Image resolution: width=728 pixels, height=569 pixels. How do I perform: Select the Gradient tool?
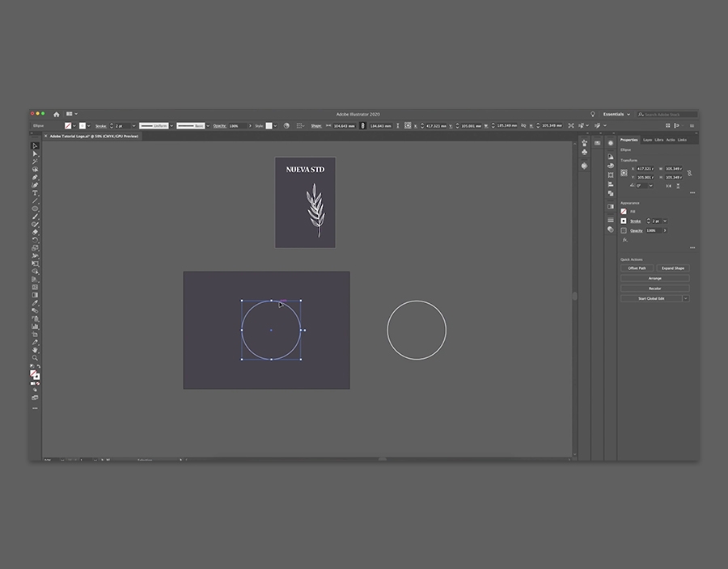click(35, 295)
